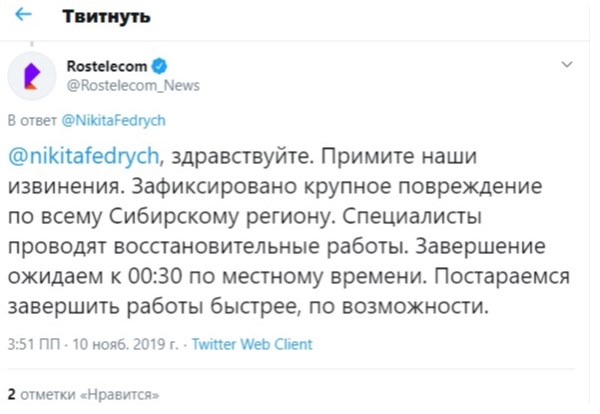Click the likes count number 2
Image resolution: width=600 pixels, height=414 pixels.
pyautogui.click(x=11, y=394)
